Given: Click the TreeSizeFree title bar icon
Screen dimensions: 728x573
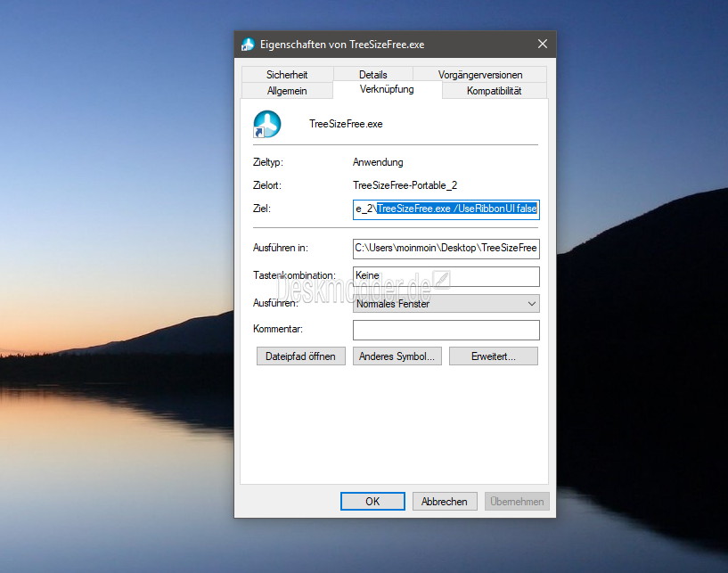Looking at the screenshot, I should tap(248, 45).
